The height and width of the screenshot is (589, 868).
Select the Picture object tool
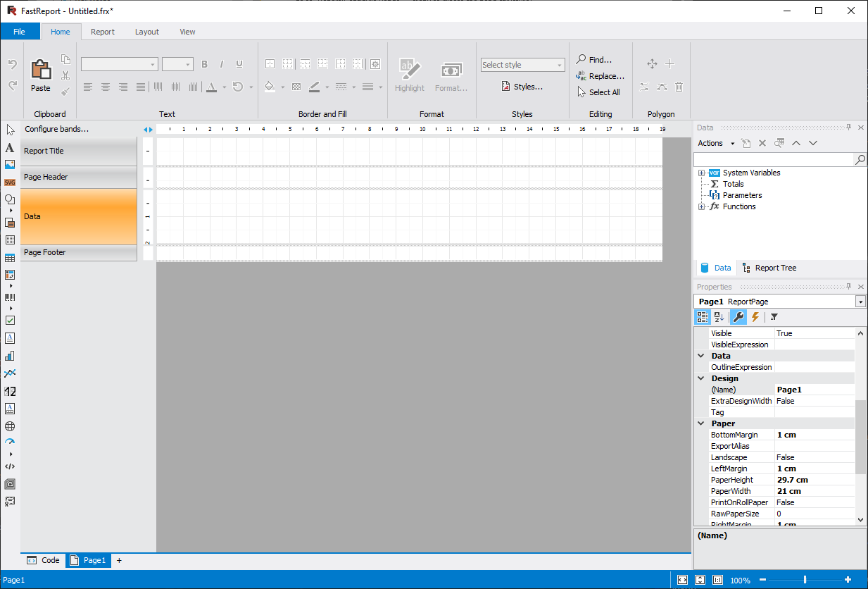pos(10,165)
